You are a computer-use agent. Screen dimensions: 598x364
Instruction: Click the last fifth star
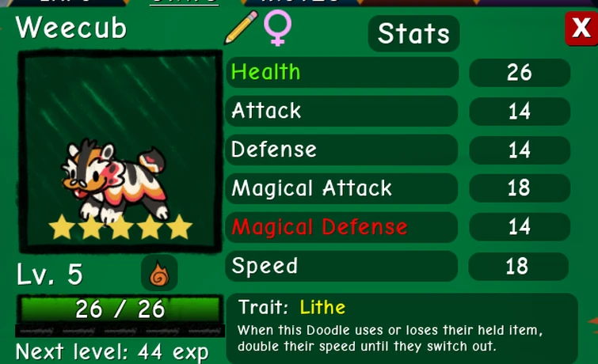tap(179, 227)
